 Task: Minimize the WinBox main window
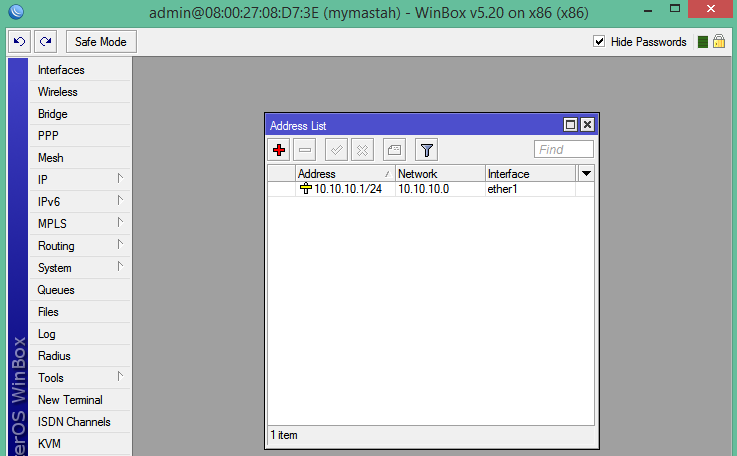point(648,10)
